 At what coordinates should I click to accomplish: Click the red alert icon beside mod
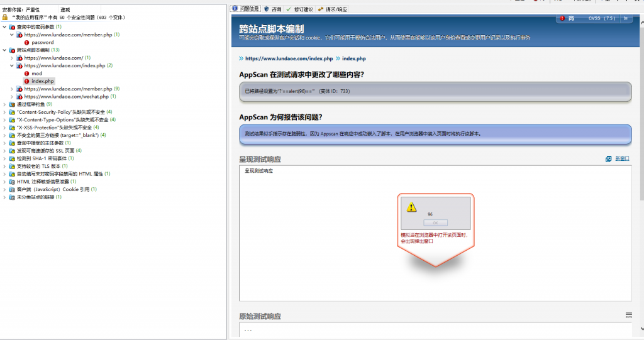coord(26,74)
